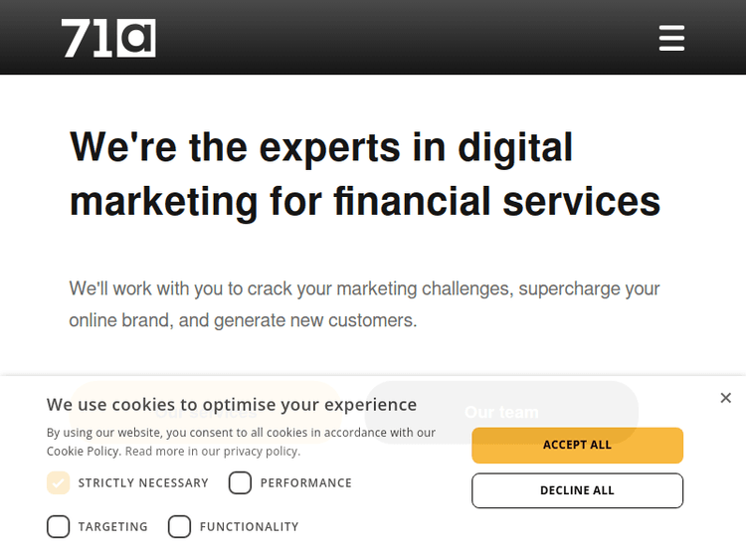Click the Performance label text
Image resolution: width=746 pixels, height=560 pixels.
click(x=305, y=483)
